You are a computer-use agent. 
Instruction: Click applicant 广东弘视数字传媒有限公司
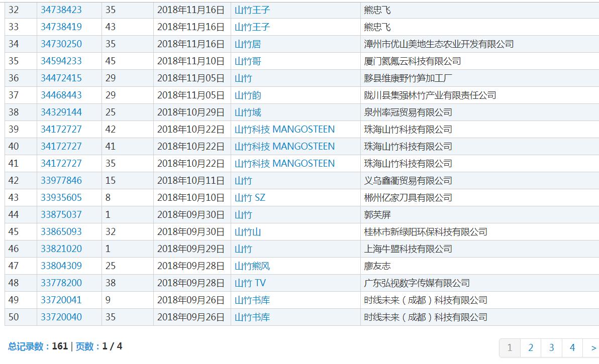[417, 283]
